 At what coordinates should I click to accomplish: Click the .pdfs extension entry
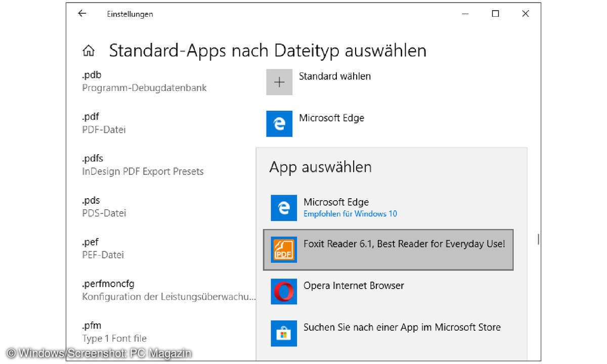92,159
